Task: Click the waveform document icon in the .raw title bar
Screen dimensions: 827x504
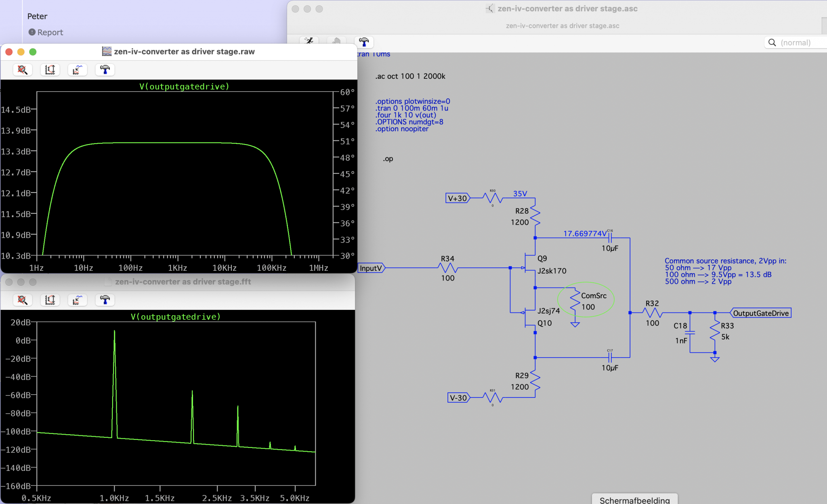Action: tap(107, 51)
